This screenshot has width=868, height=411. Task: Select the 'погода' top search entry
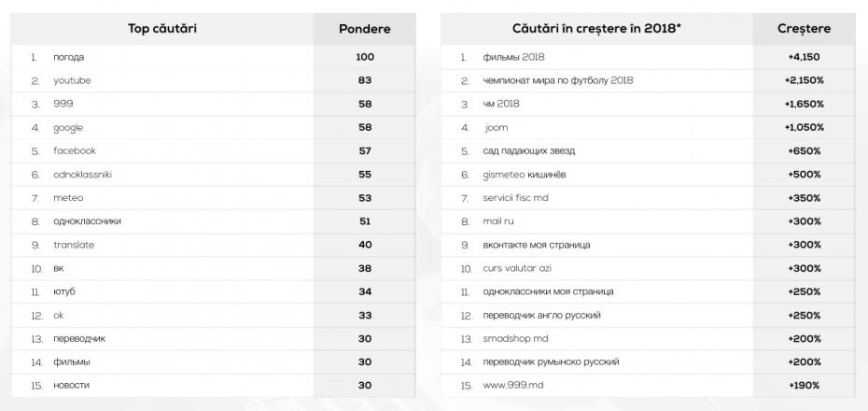69,57
